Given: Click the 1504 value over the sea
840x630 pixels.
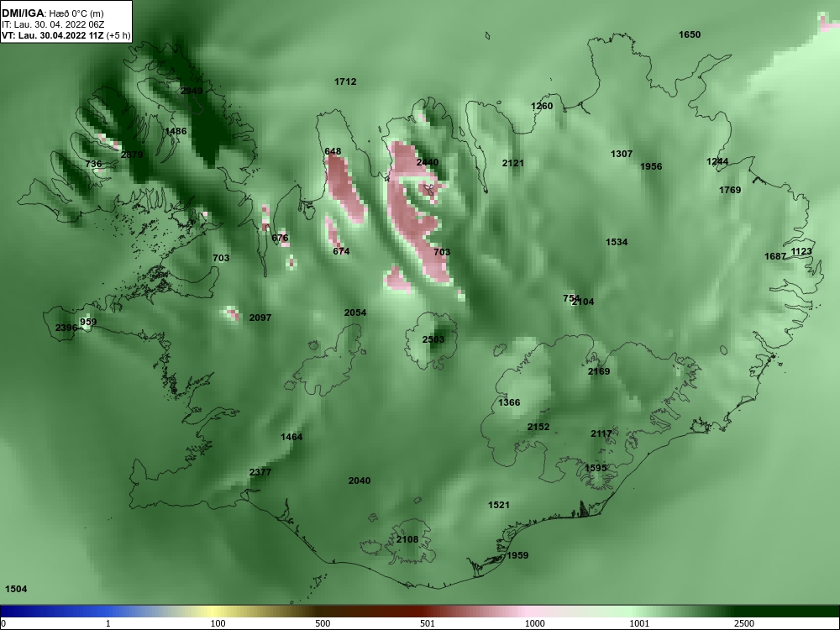Looking at the screenshot, I should tap(16, 590).
